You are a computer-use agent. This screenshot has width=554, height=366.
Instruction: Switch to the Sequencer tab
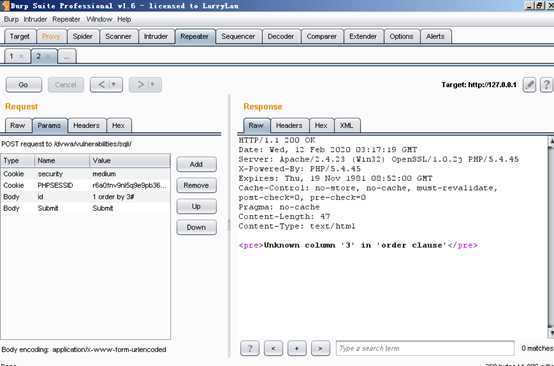238,36
